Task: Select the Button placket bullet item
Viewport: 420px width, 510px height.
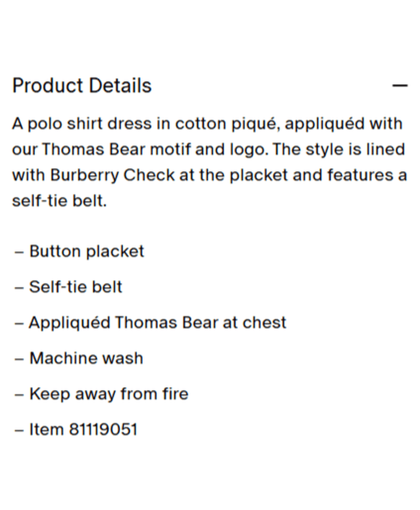Action: point(86,251)
